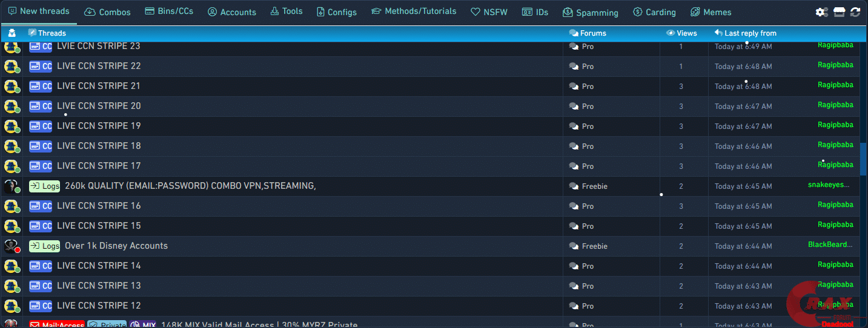Open the Carding tab
The height and width of the screenshot is (328, 868).
coord(654,12)
